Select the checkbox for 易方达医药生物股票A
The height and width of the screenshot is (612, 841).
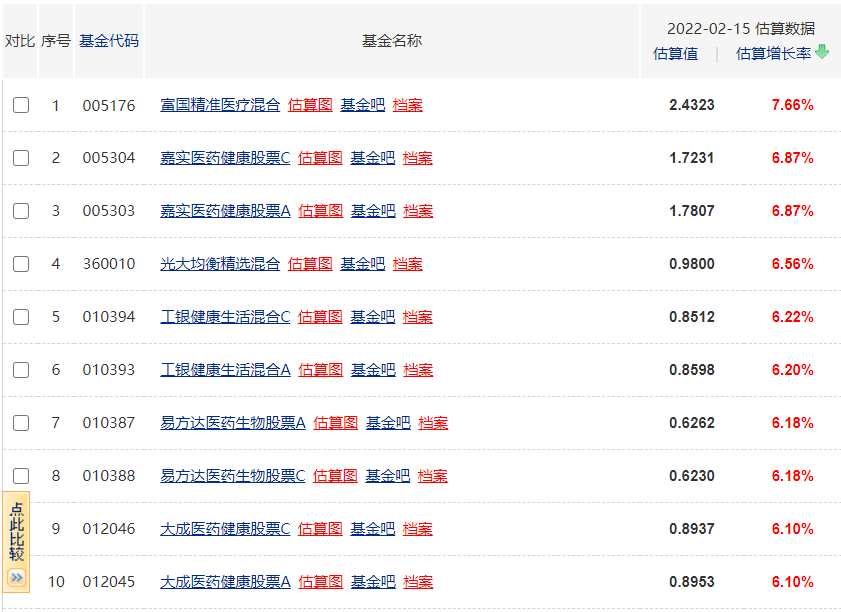point(21,423)
